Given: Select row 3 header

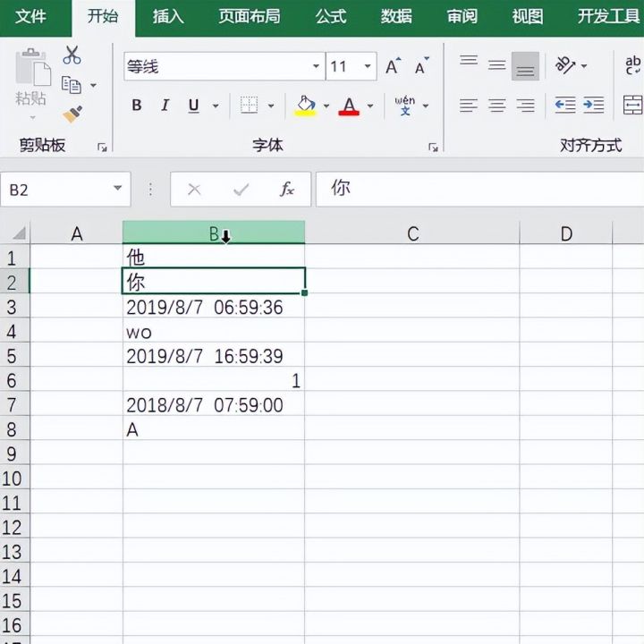Looking at the screenshot, I should (15, 307).
